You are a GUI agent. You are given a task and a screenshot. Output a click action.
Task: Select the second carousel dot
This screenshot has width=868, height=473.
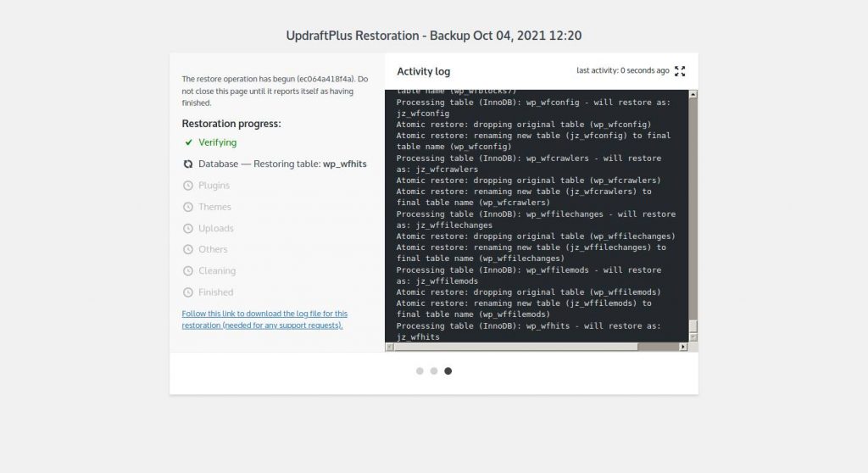tap(434, 371)
